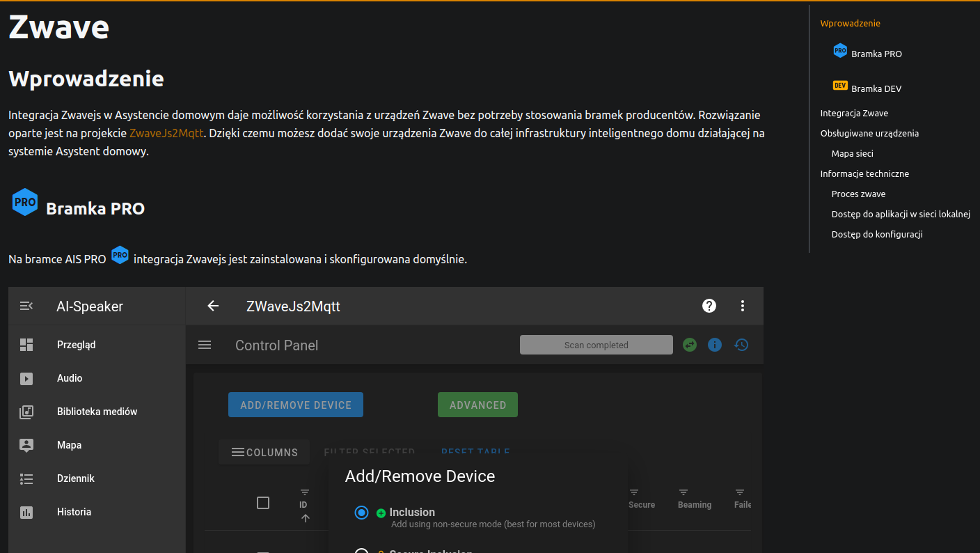Click the inline PRO icon after 'AIS PRO'
This screenshot has width=980, height=553.
point(120,255)
